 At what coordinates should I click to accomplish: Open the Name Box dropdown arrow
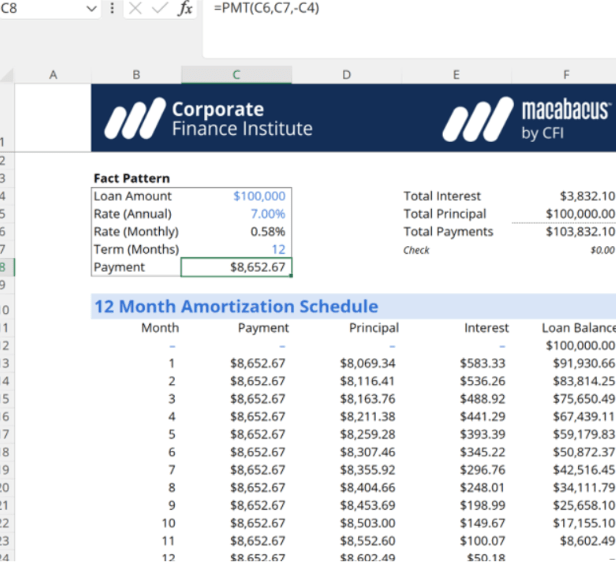[x=91, y=8]
